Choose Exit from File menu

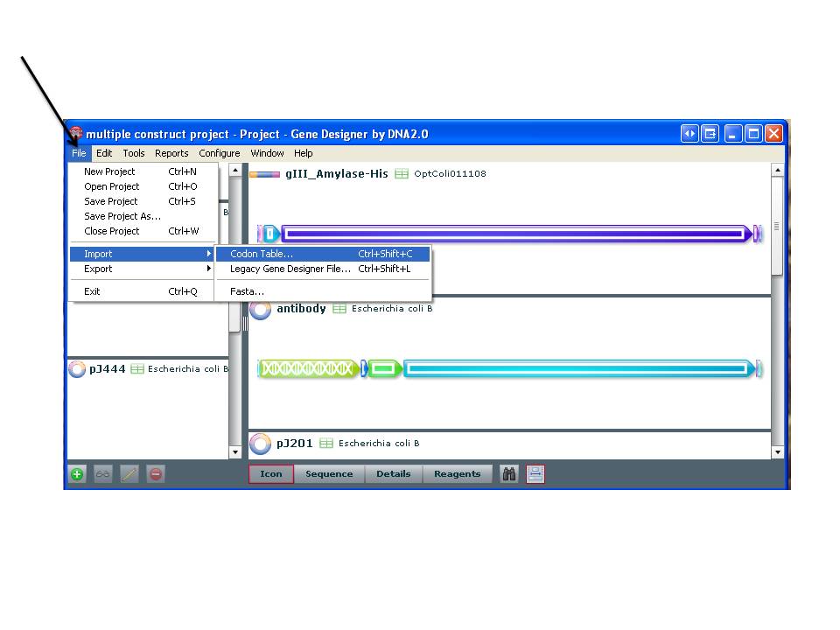pyautogui.click(x=143, y=291)
